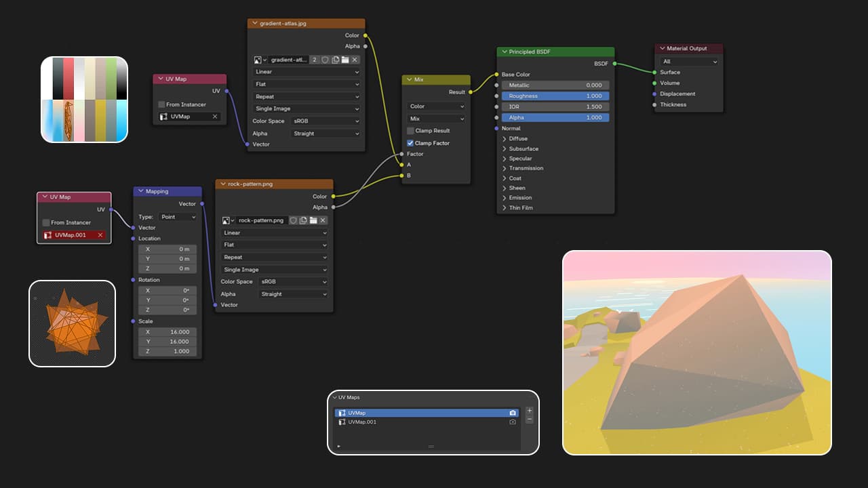Click the gradient atlas color palette thumbnail
Viewport: 868px width, 488px height.
pyautogui.click(x=84, y=100)
